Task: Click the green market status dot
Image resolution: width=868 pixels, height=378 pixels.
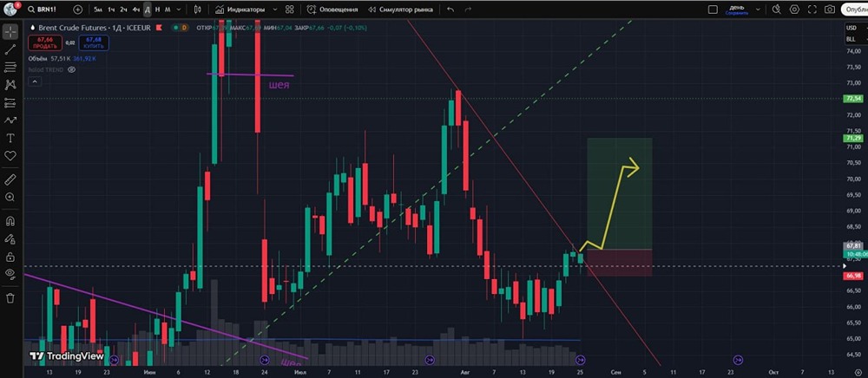Action: pyautogui.click(x=175, y=27)
